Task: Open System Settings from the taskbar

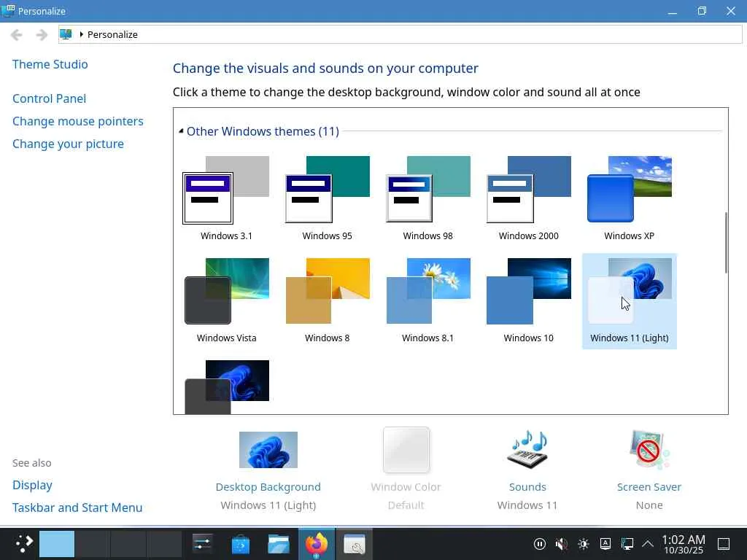Action: 203,544
